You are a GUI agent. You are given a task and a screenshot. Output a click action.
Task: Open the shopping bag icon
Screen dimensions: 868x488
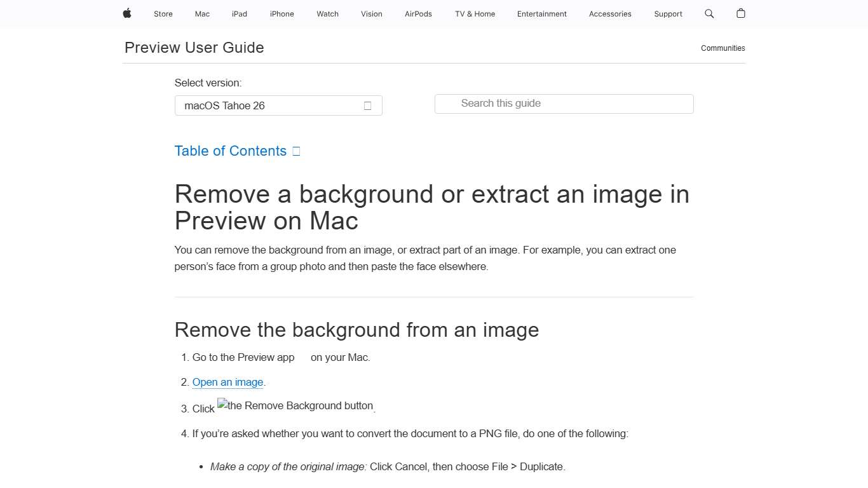click(x=740, y=13)
